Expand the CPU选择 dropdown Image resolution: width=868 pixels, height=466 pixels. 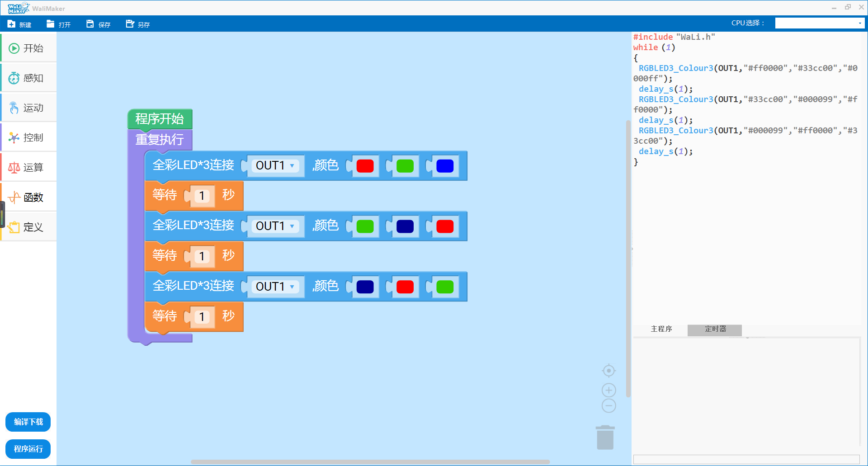(820, 24)
